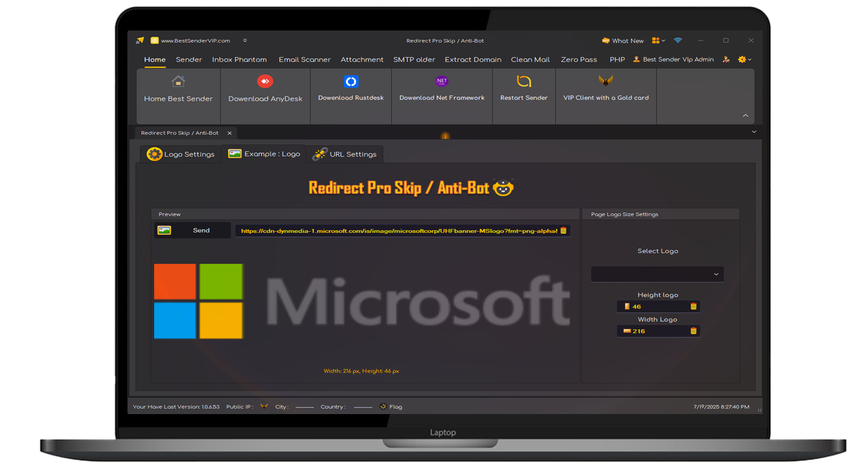Click the Restart Sender label
The width and height of the screenshot is (868, 475).
[524, 97]
